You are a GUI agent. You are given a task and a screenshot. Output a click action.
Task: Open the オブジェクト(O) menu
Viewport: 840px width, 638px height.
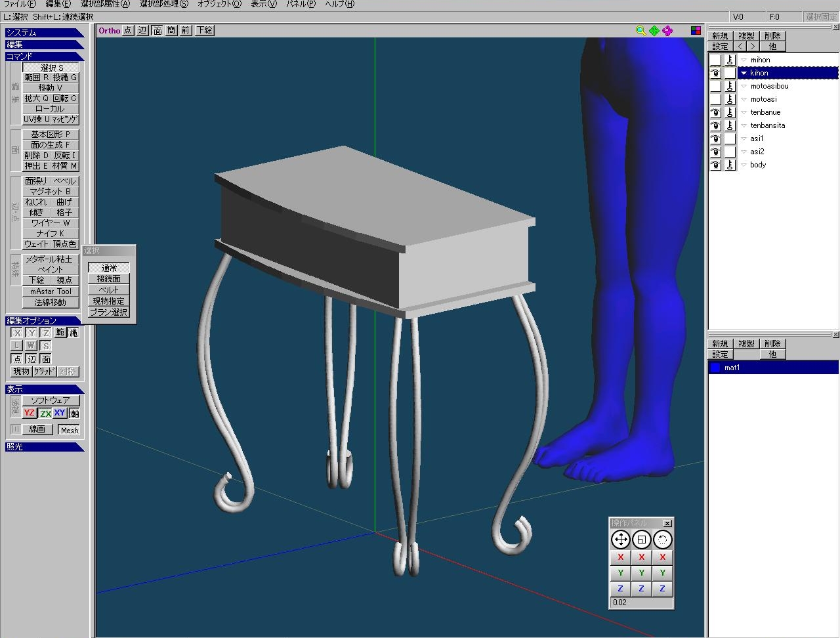[x=219, y=4]
